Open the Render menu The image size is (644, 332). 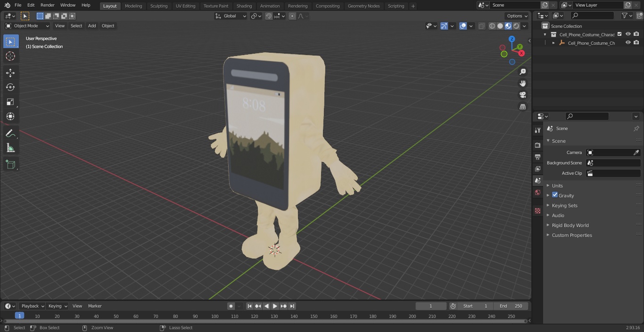point(47,5)
